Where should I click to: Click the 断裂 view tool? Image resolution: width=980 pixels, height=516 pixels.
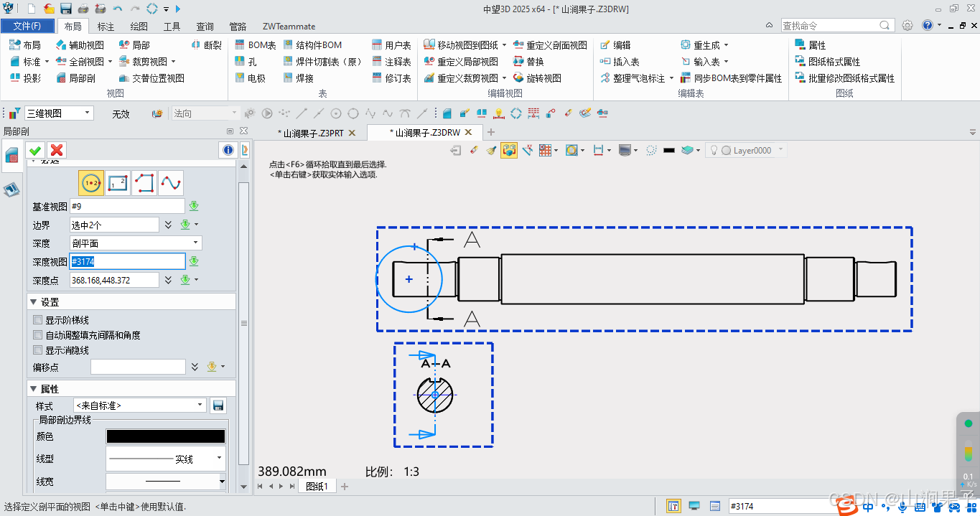click(207, 45)
